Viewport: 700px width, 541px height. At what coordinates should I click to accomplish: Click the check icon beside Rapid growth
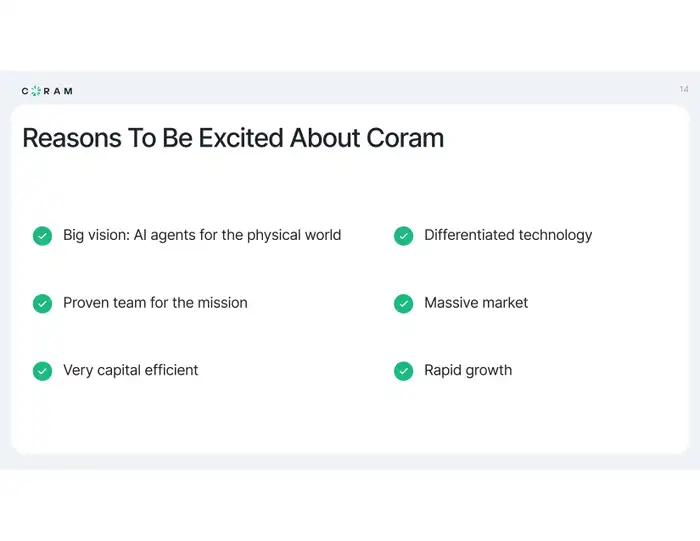pyautogui.click(x=404, y=371)
